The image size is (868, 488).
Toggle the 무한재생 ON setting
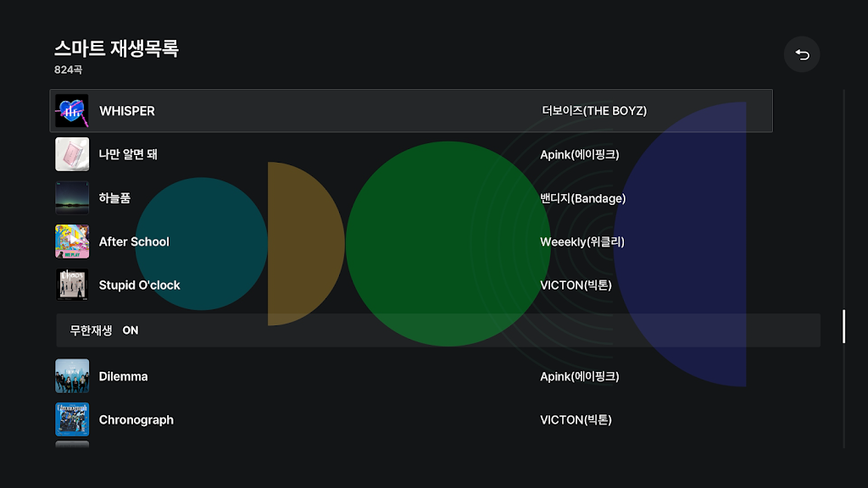(104, 330)
